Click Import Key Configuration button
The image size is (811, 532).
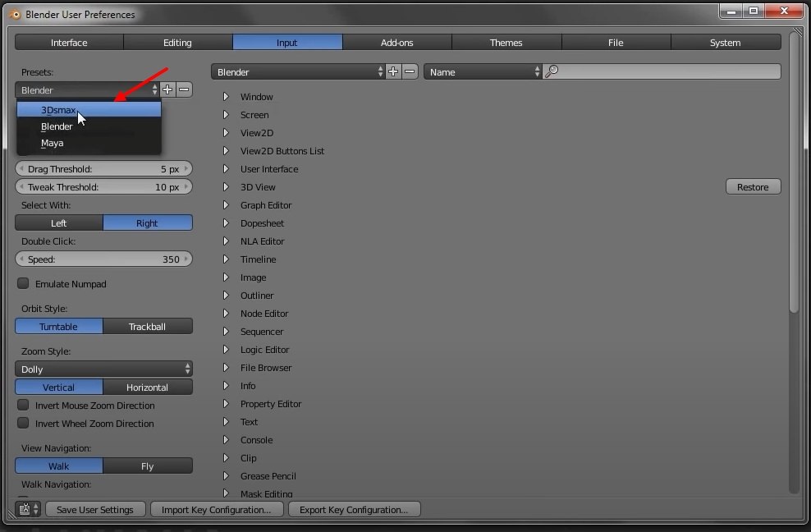pos(217,509)
